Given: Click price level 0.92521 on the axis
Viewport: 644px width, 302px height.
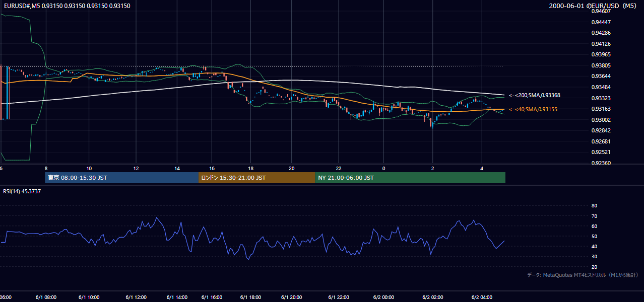Looking at the screenshot, I should [601, 152].
